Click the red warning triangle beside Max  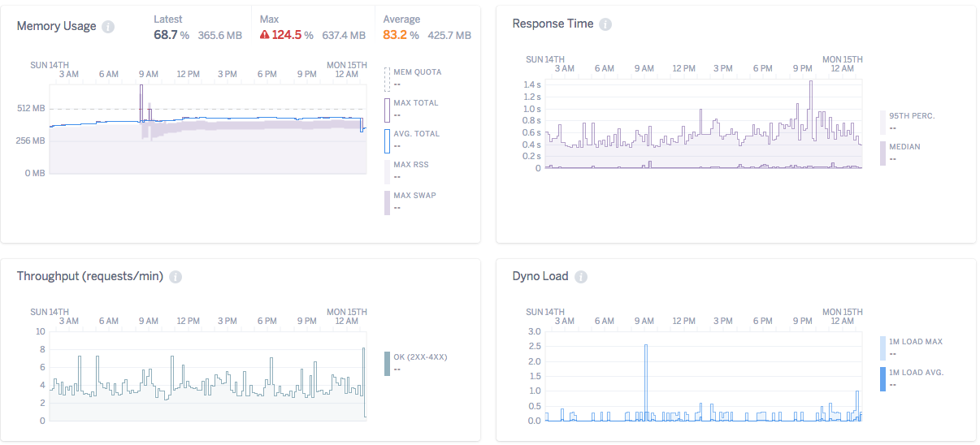(265, 35)
